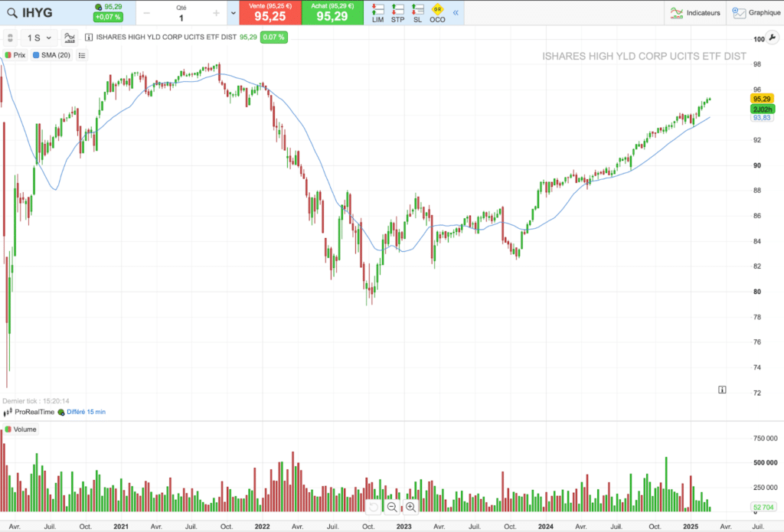Open the legend list icon
This screenshot has height=532, width=784.
pos(82,55)
